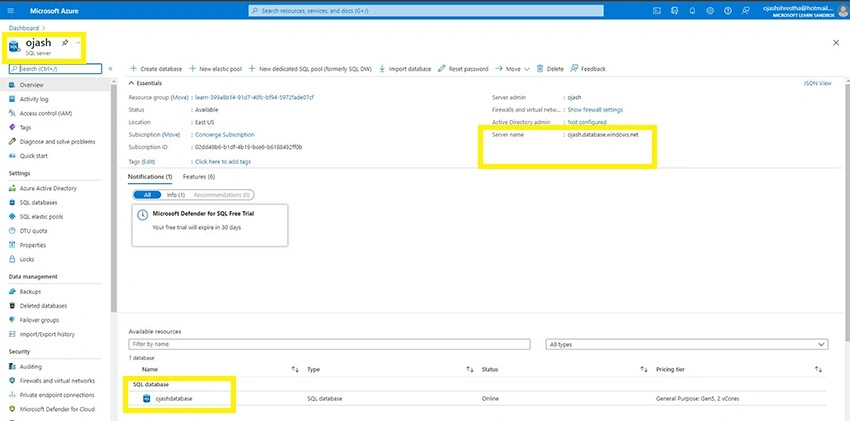Open Diagnose and solve problems
The width and height of the screenshot is (850, 421).
coord(55,141)
